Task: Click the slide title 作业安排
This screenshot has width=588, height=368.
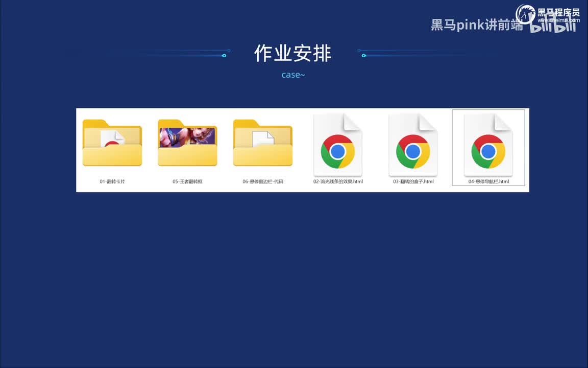Action: coord(293,53)
